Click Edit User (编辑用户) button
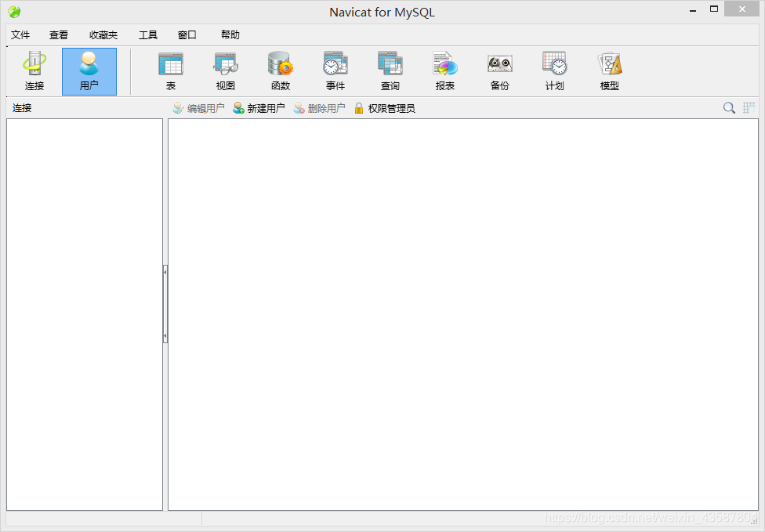 tap(198, 108)
